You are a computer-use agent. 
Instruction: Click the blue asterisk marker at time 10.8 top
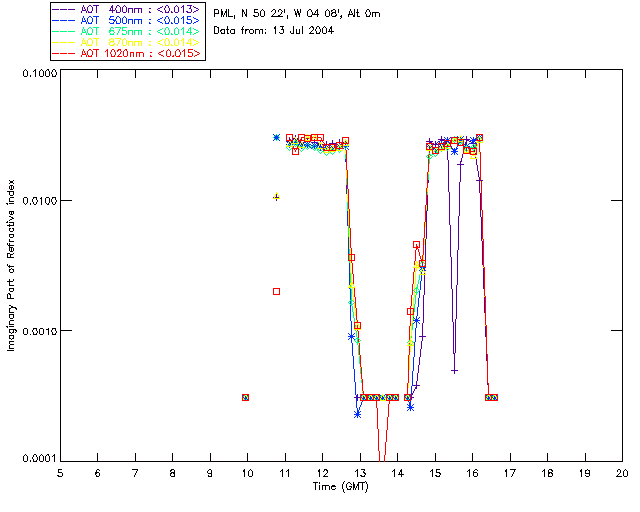(276, 138)
